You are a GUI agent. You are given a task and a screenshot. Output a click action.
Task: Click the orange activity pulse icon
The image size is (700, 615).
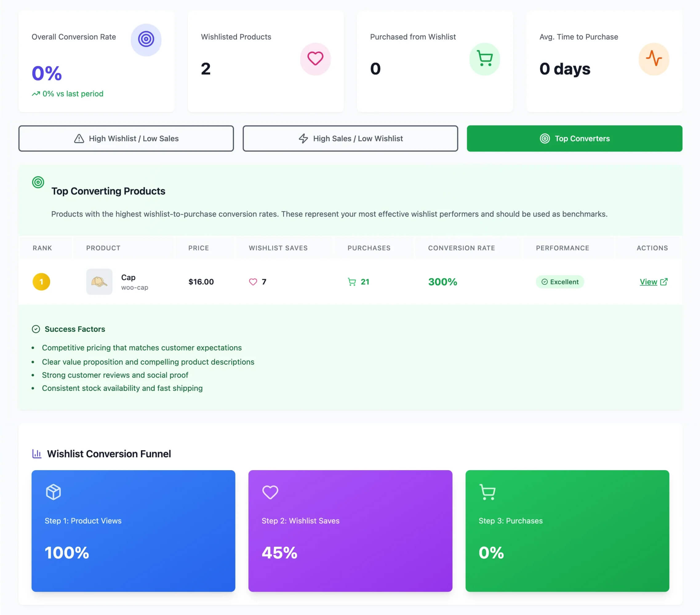tap(654, 58)
